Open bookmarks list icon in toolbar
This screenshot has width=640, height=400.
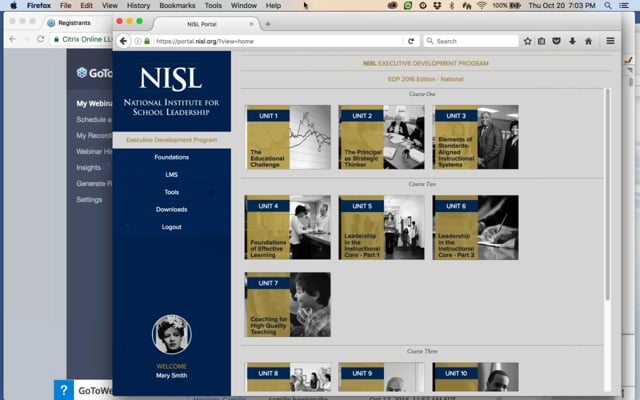point(542,41)
